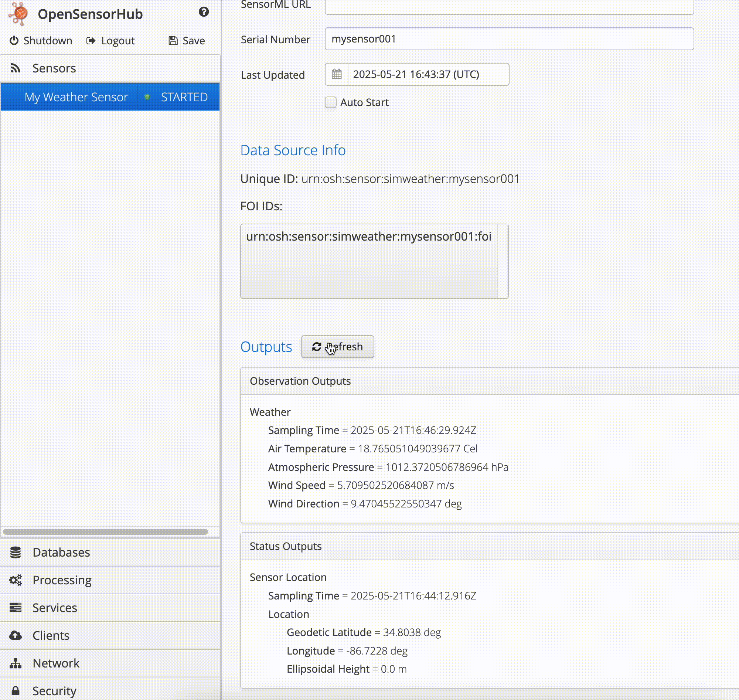Screen dimensions: 739x700
Task: Open help via question mark icon
Action: 203,12
